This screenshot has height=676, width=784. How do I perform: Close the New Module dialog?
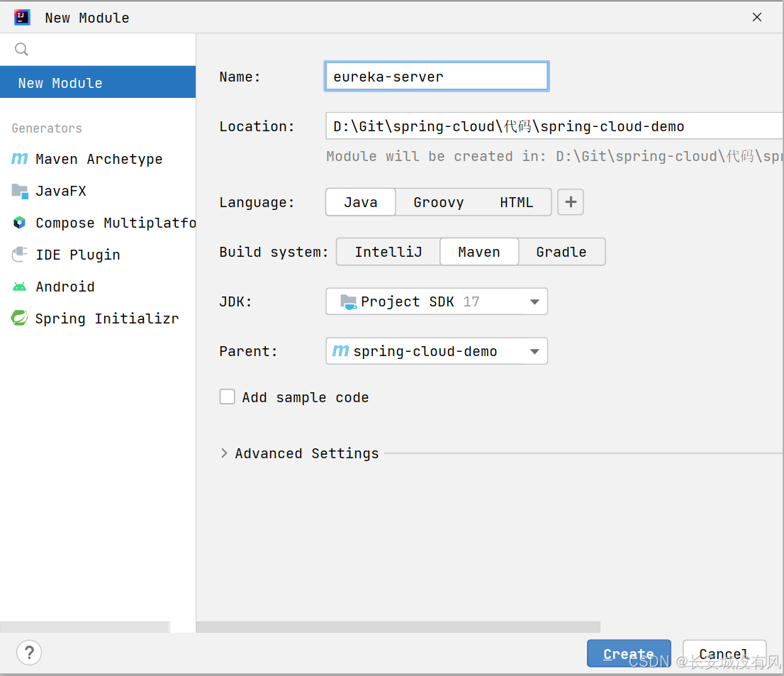tap(757, 17)
